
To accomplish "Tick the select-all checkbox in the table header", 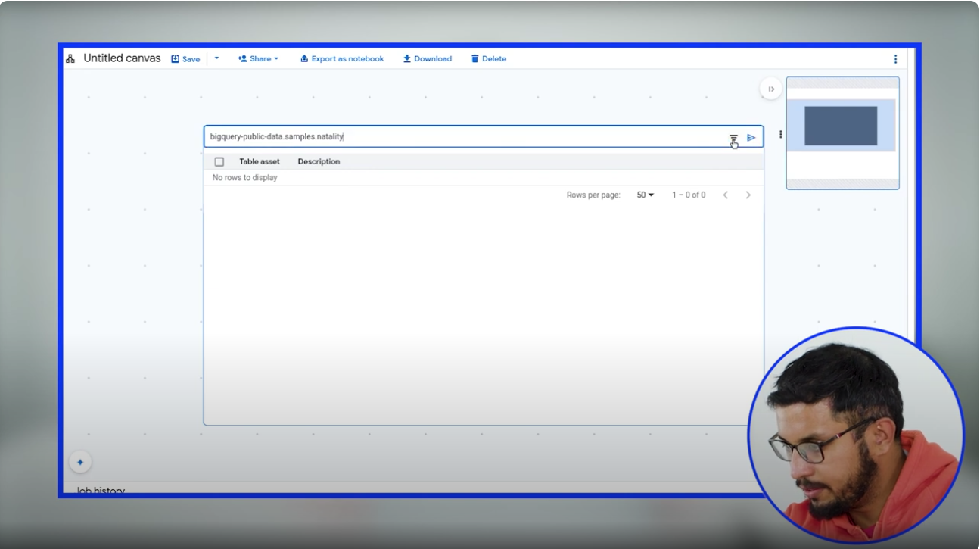I will (x=219, y=162).
